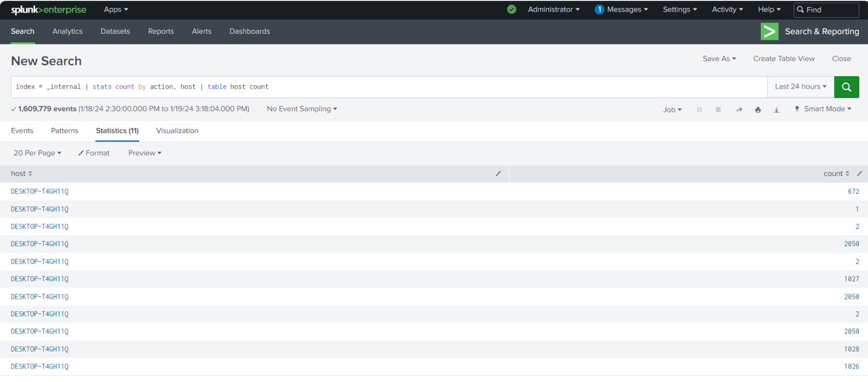This screenshot has width=868, height=382.
Task: Edit the count column format pencil
Action: [859, 173]
